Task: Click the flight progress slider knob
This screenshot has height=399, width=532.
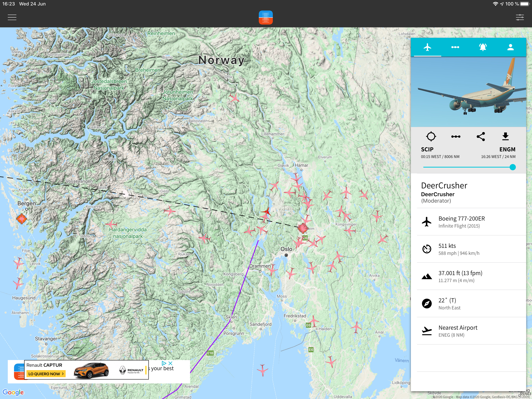Action: (x=513, y=167)
